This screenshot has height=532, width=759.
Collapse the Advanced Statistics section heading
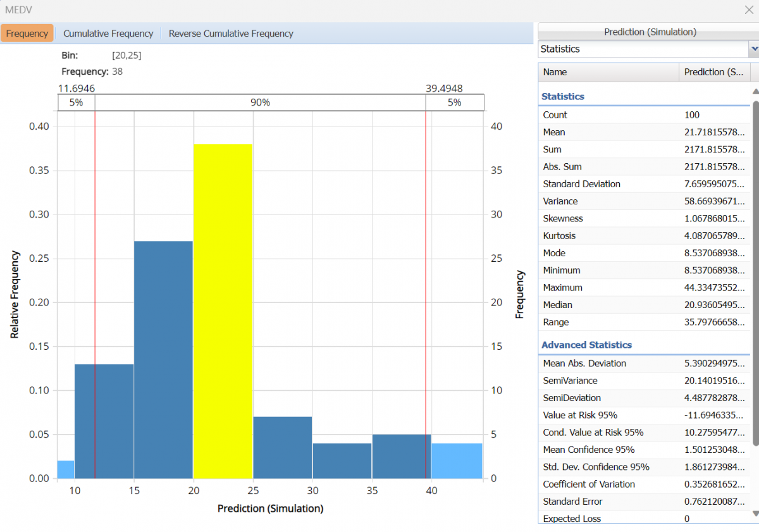point(586,345)
